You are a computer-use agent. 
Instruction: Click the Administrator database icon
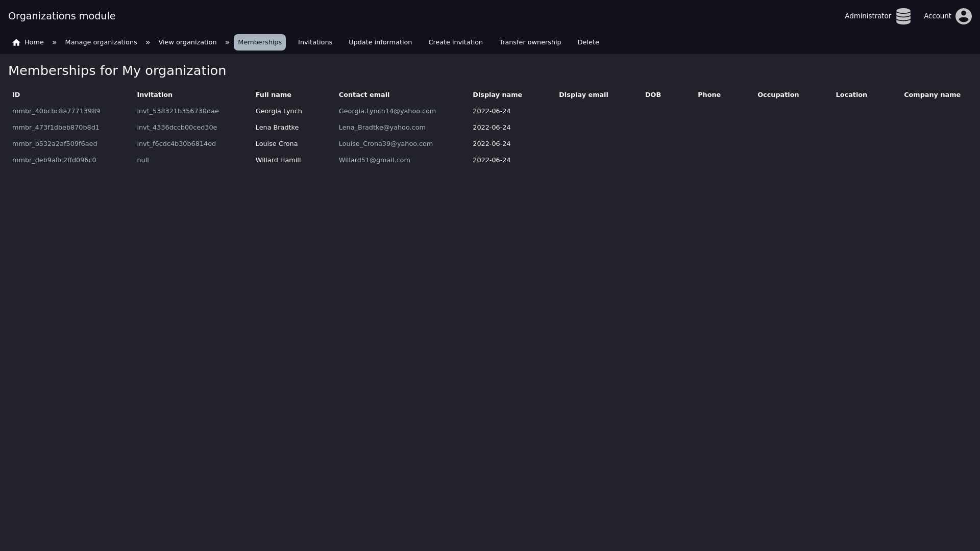[903, 16]
